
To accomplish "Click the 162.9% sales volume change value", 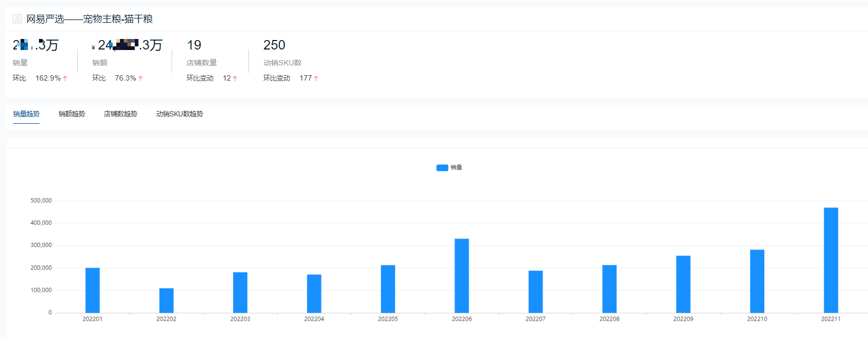I will (48, 78).
